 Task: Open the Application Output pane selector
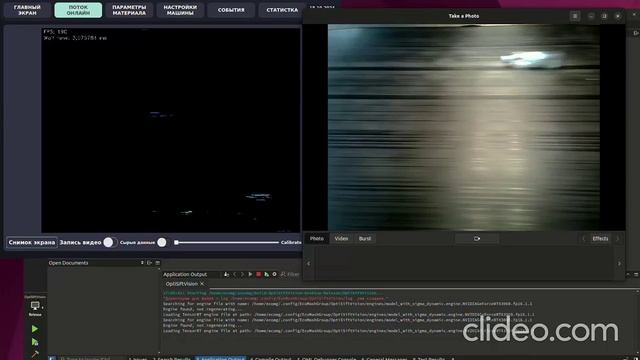pos(191,274)
